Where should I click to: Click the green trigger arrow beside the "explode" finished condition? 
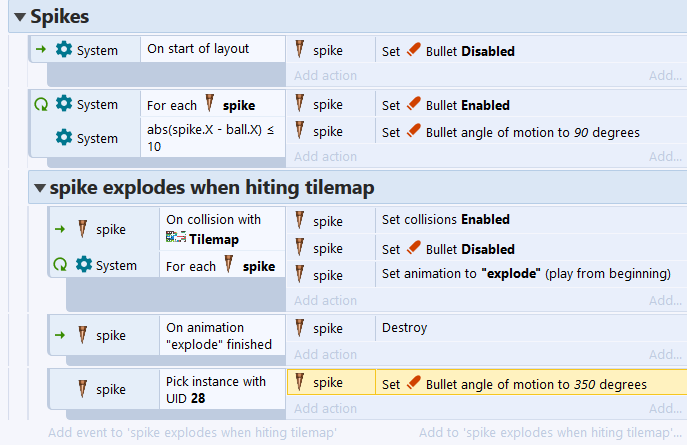point(58,335)
